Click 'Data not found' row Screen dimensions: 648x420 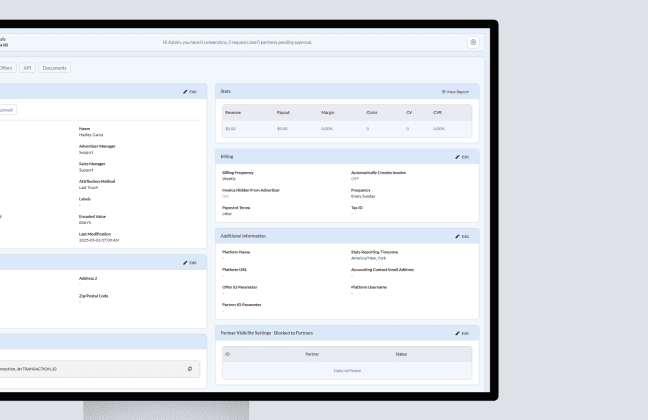point(347,371)
